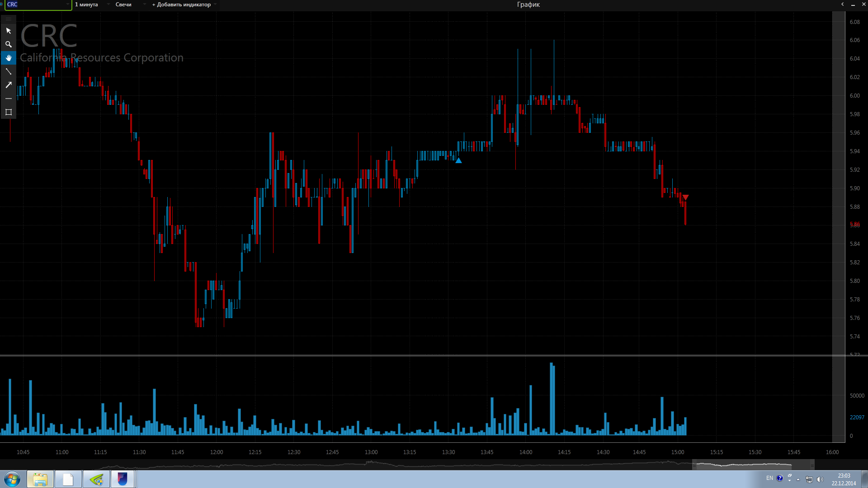Viewport: 868px width, 488px height.
Task: Click the link-group circle icon beside CRC
Action: 2,5
